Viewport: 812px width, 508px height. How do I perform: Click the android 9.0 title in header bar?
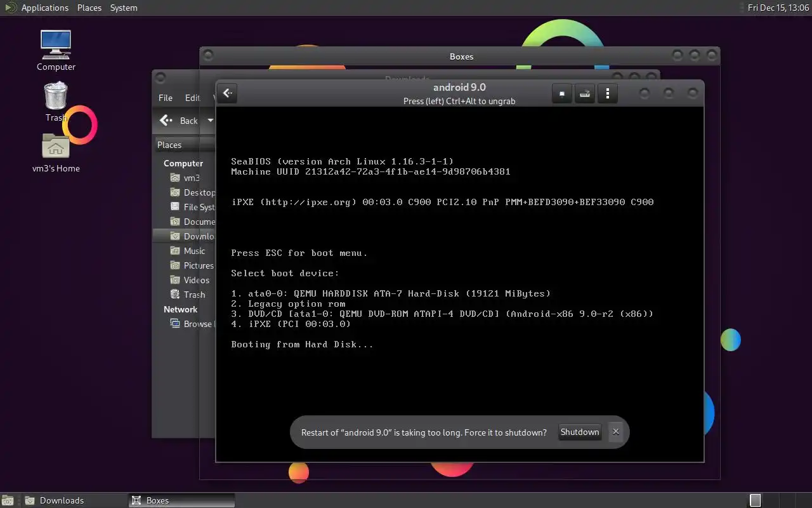pos(459,88)
